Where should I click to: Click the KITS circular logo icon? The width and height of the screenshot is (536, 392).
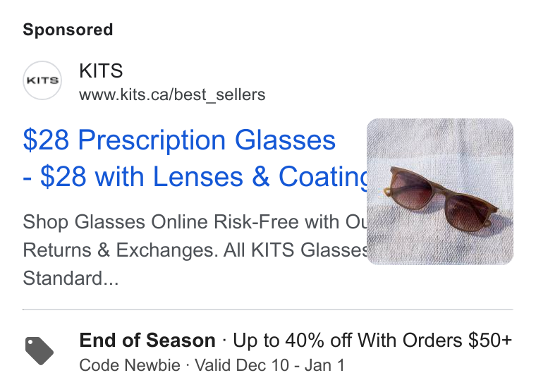tap(42, 80)
